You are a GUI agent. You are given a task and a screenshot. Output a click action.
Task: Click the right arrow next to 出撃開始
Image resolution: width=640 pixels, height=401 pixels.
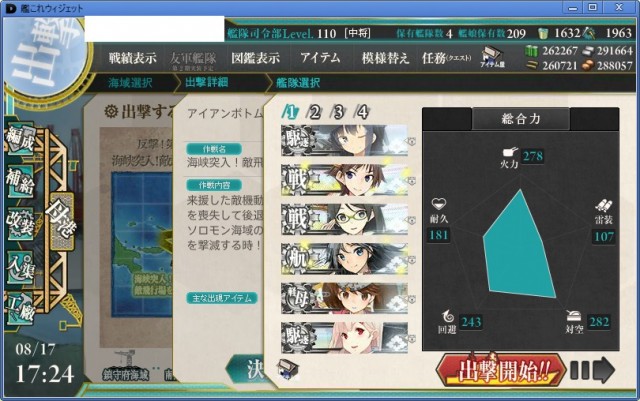593,370
